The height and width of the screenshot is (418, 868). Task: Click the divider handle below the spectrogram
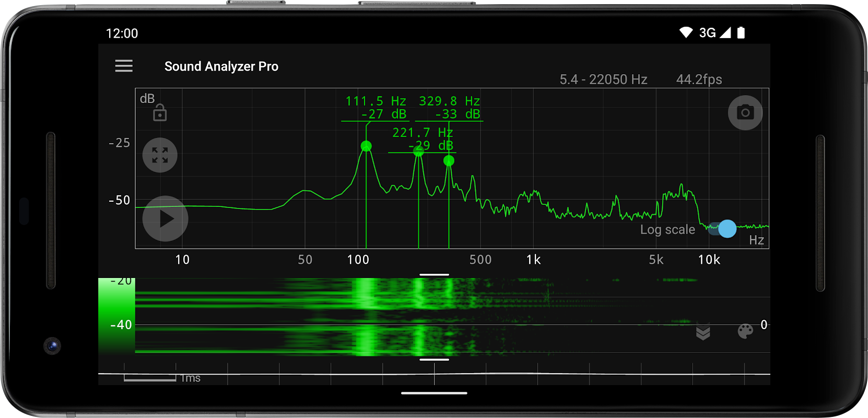tap(434, 359)
